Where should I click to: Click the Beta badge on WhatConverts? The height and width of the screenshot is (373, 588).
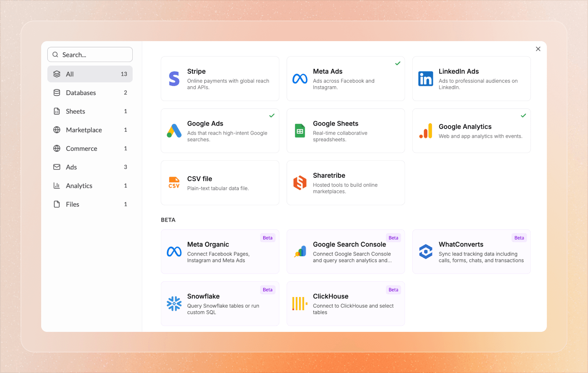tap(519, 238)
